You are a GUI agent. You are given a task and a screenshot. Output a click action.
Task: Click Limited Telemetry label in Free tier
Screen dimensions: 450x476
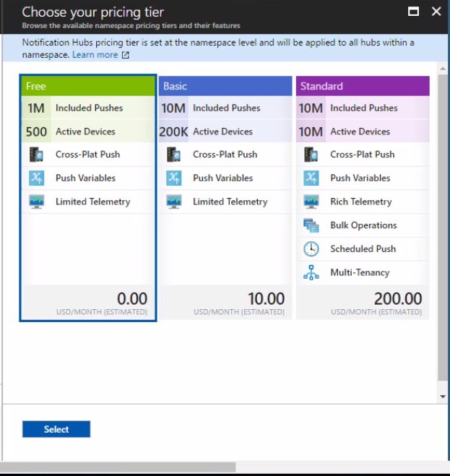93,202
